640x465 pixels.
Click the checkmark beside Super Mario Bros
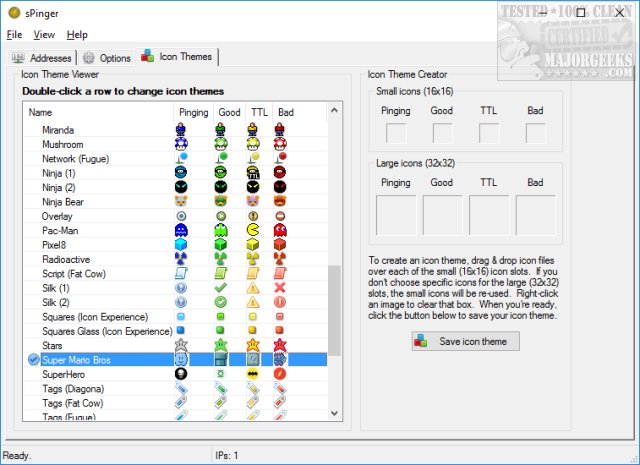pyautogui.click(x=33, y=360)
